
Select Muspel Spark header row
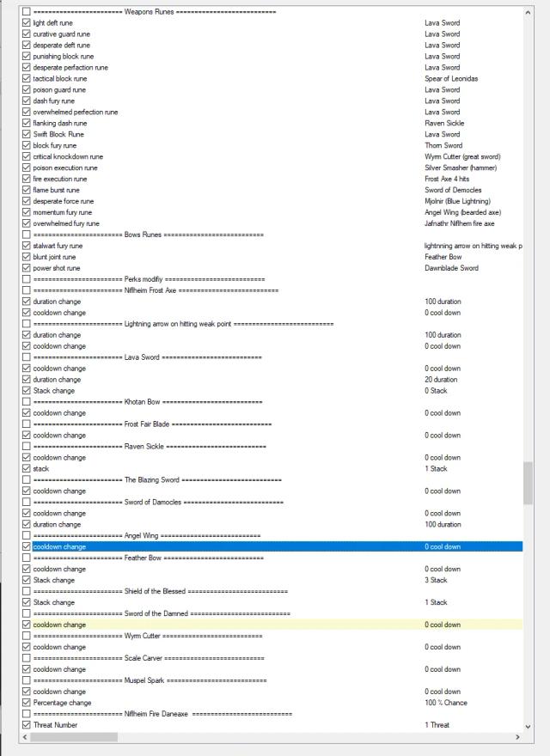(272, 680)
